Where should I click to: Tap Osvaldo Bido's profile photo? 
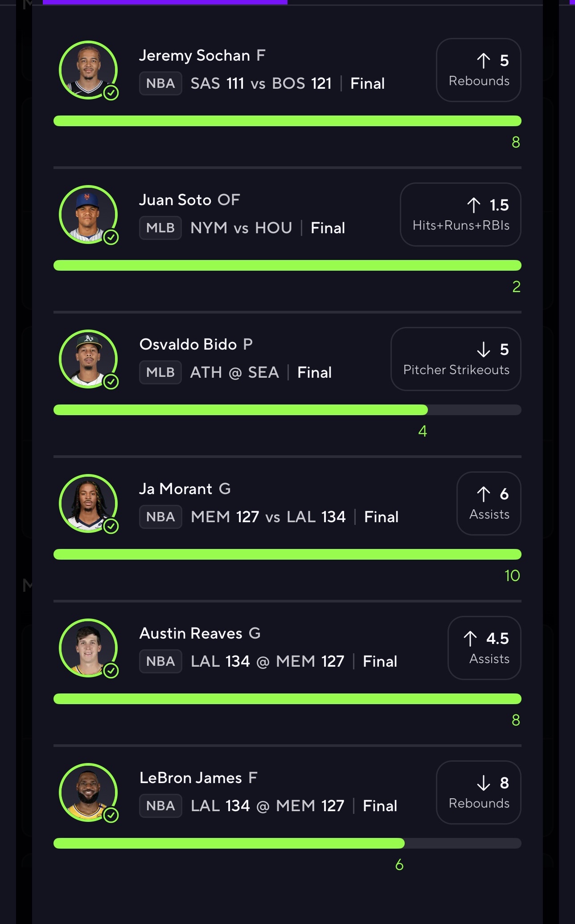tap(88, 359)
